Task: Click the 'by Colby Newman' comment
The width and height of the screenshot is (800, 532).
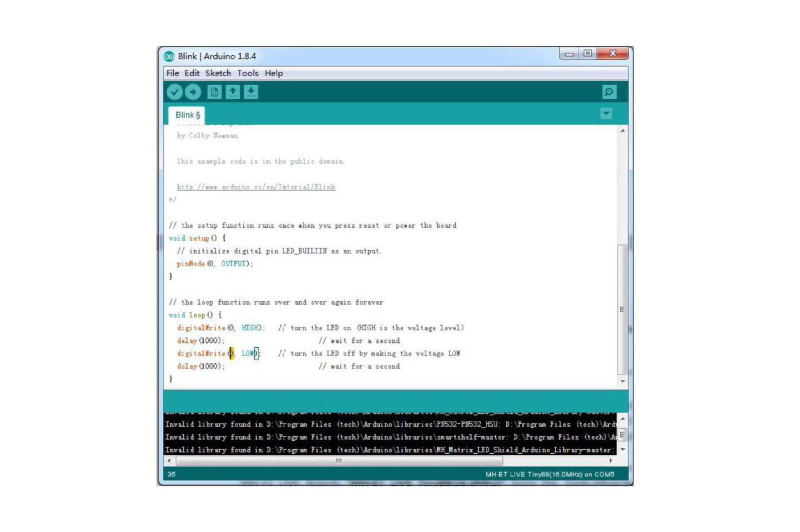Action: click(208, 135)
